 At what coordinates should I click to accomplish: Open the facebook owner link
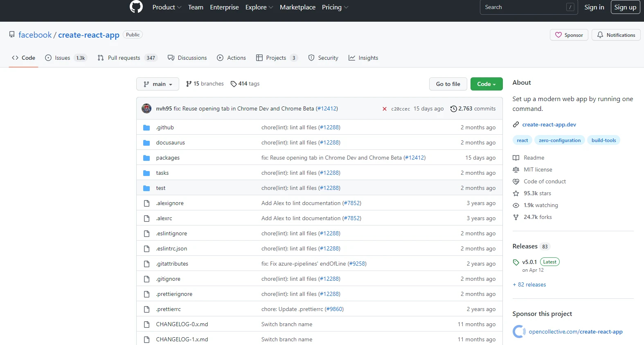coord(35,35)
